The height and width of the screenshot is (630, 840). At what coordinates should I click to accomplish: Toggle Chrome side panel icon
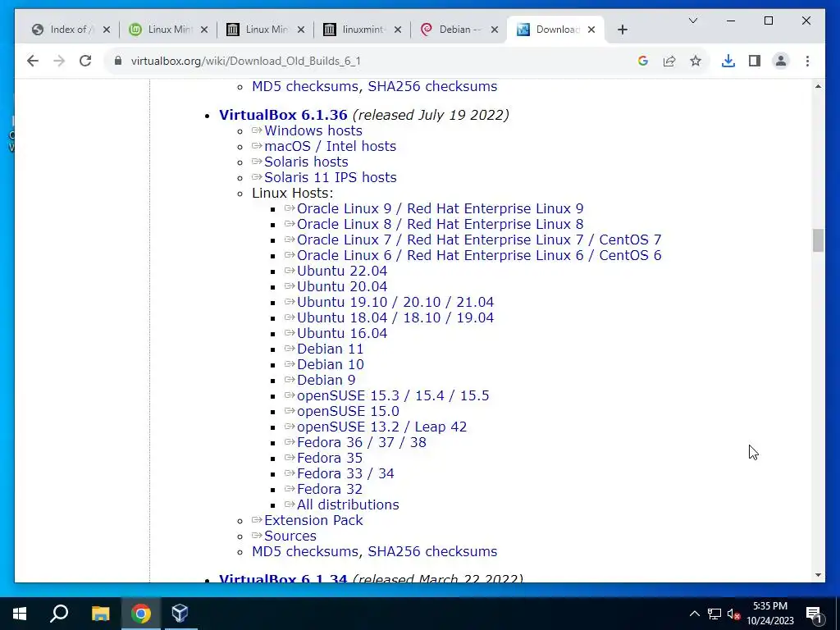click(755, 61)
